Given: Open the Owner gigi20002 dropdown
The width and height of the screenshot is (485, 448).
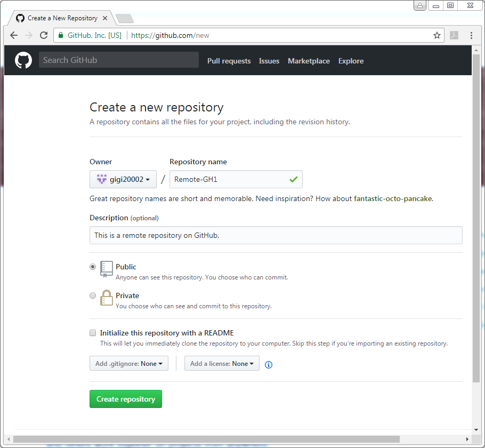Looking at the screenshot, I should pyautogui.click(x=123, y=179).
